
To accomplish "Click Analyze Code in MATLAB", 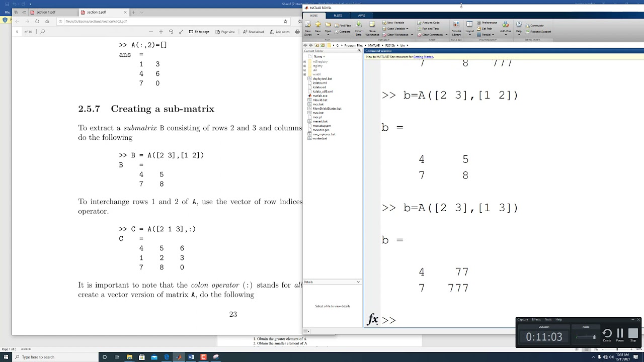I will coord(428,23).
